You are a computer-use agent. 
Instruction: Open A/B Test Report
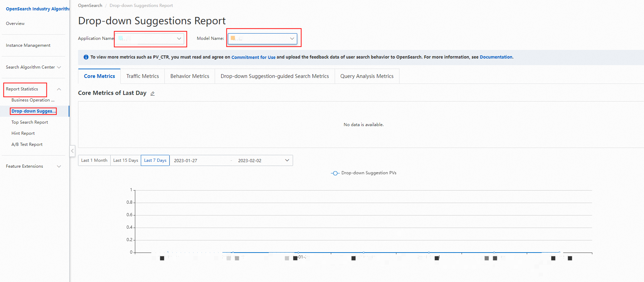tap(27, 144)
